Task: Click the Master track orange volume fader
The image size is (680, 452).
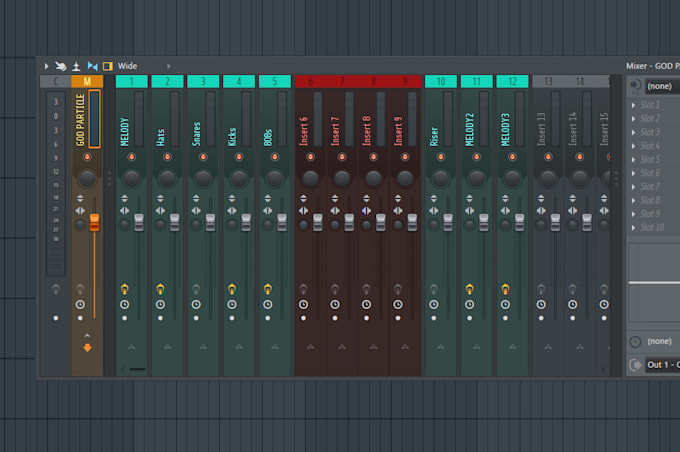Action: [94, 222]
